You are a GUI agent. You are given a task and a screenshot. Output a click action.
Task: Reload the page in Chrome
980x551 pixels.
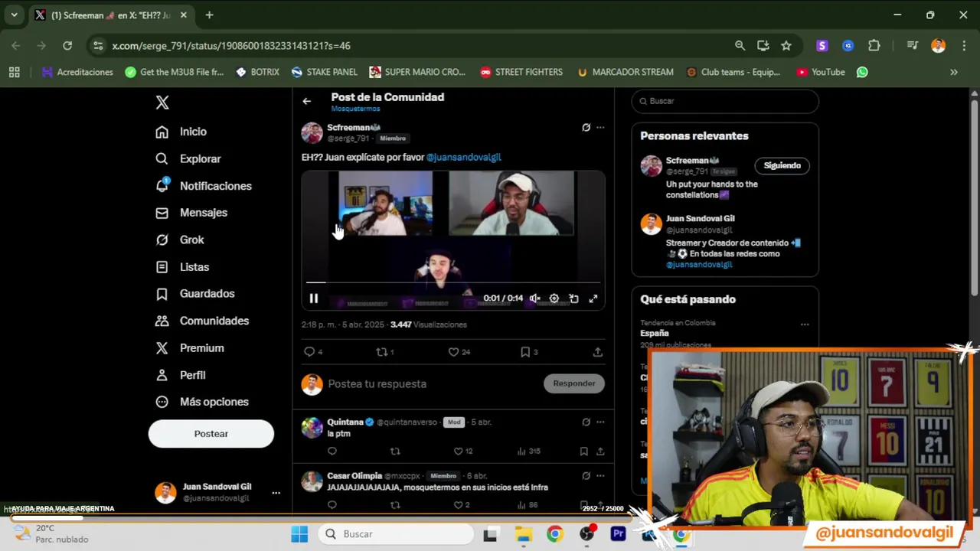67,46
